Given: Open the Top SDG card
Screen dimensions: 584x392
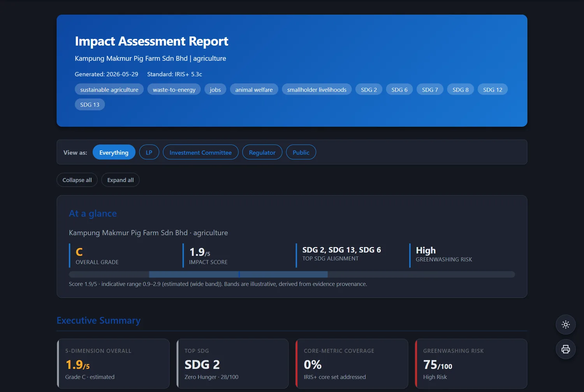Looking at the screenshot, I should (x=232, y=364).
